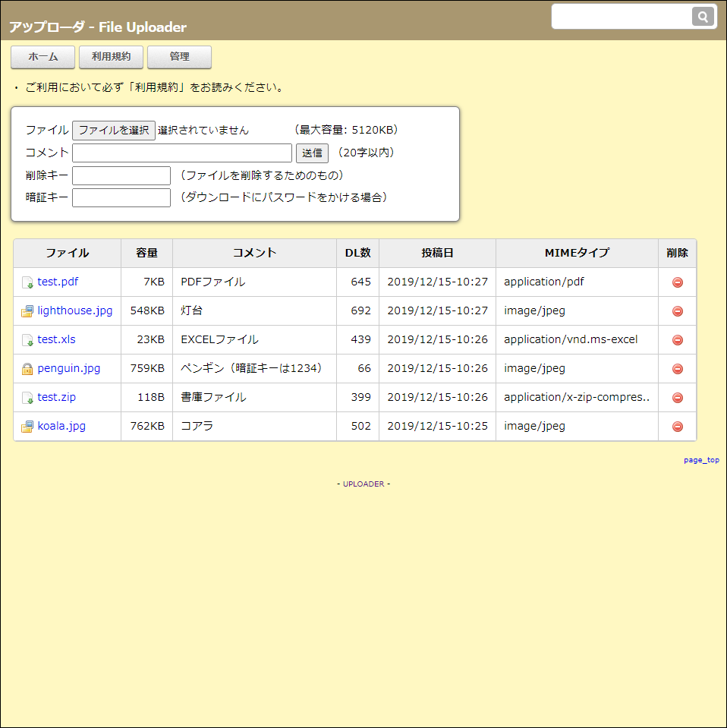Click the ホーム navigation button
This screenshot has height=728, width=727.
coord(42,57)
